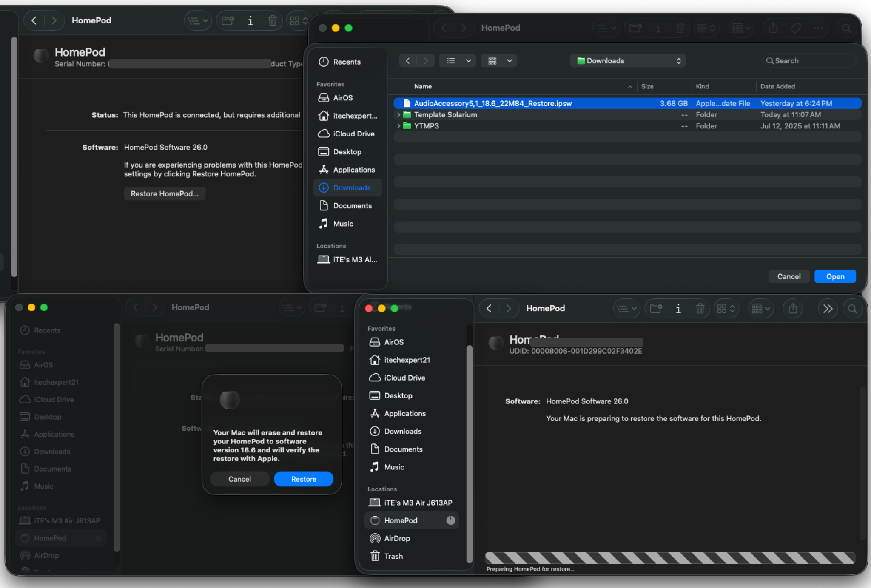
Task: Select Applications in file picker sidebar
Action: point(347,170)
